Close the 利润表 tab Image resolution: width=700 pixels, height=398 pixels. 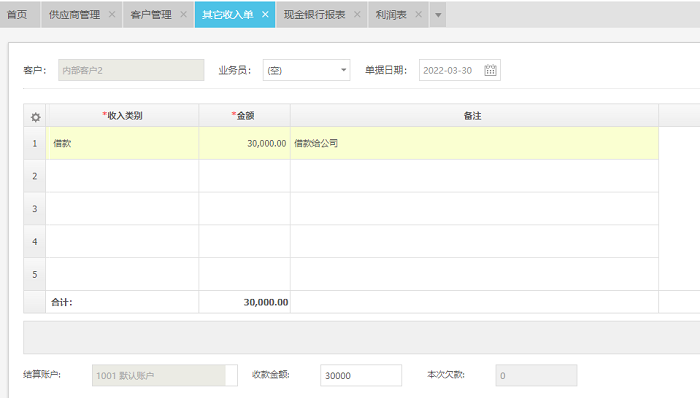pos(418,14)
